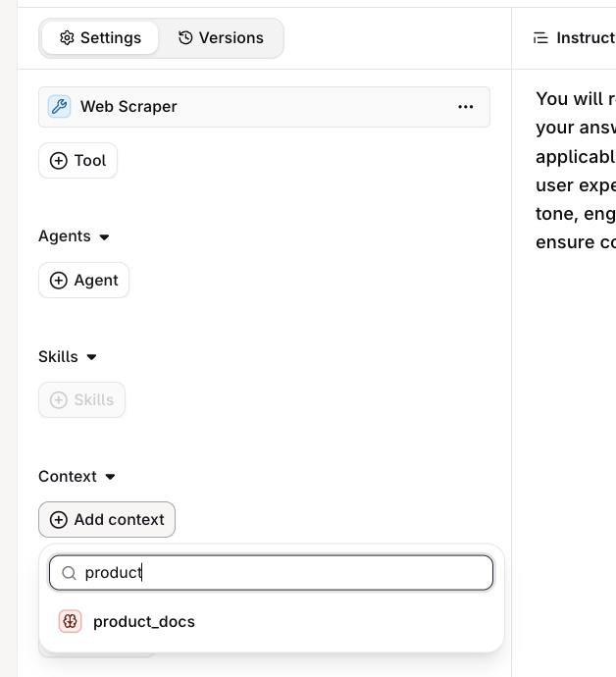Click the disabled Skills add button

(x=82, y=399)
